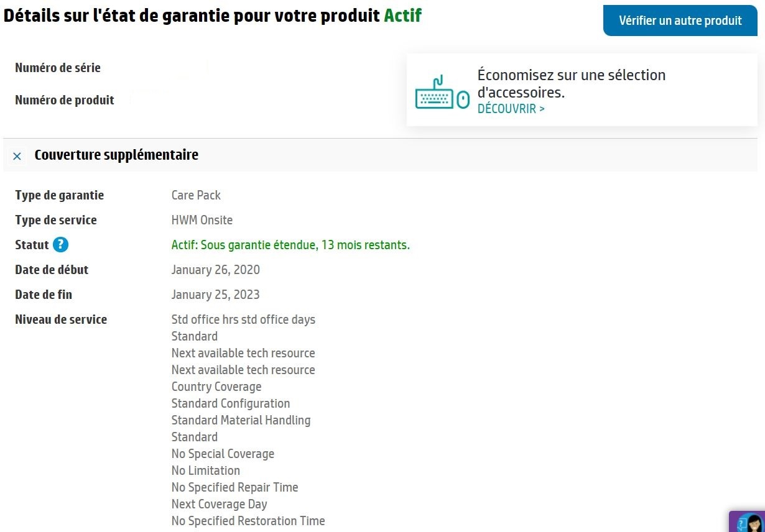Screen dimensions: 765x532
Task: Click the end date January 25, 2023
Action: tap(215, 295)
